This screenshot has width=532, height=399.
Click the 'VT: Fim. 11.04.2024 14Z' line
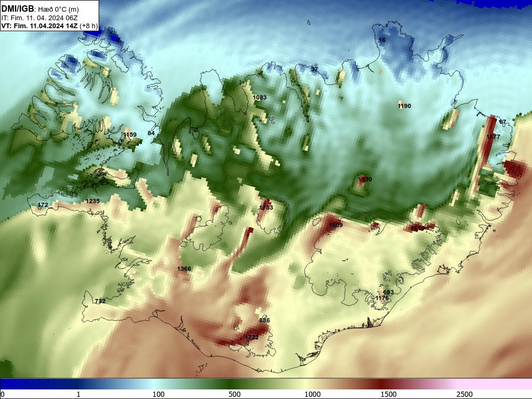[39, 26]
